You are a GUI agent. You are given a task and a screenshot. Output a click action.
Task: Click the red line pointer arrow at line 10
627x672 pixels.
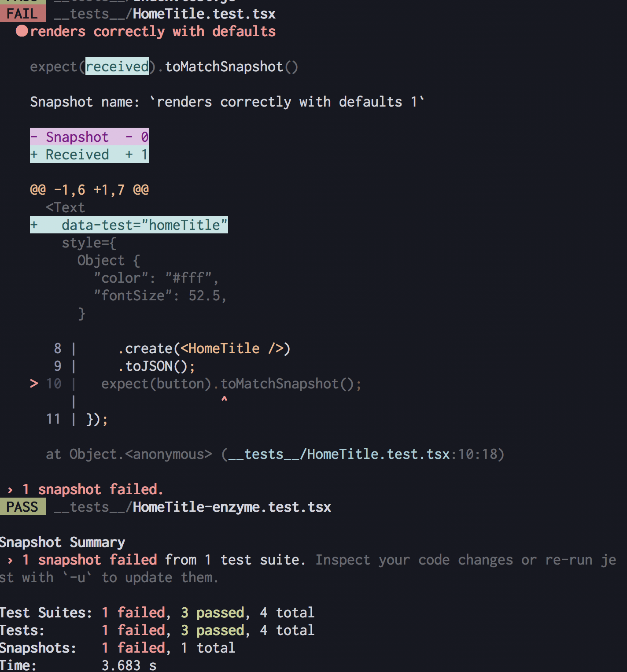pyautogui.click(x=34, y=384)
